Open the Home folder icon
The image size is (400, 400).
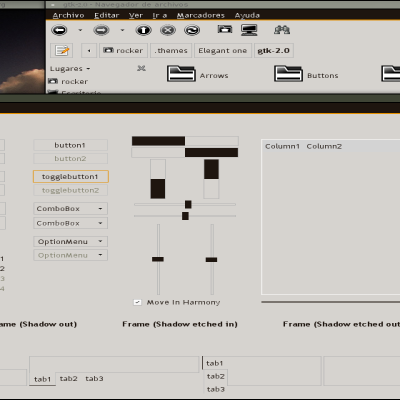[x=225, y=29]
